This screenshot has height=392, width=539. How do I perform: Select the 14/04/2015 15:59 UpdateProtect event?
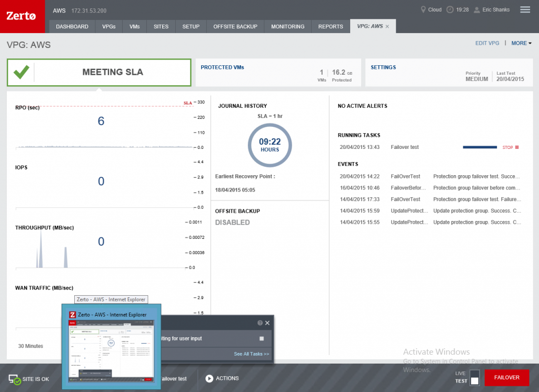point(431,211)
